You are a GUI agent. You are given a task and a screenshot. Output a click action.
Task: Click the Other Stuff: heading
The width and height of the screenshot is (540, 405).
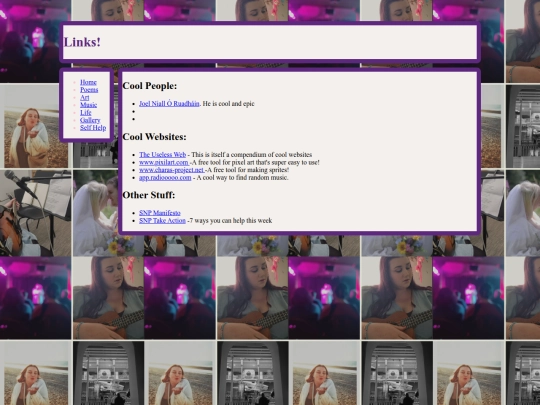[x=149, y=195]
